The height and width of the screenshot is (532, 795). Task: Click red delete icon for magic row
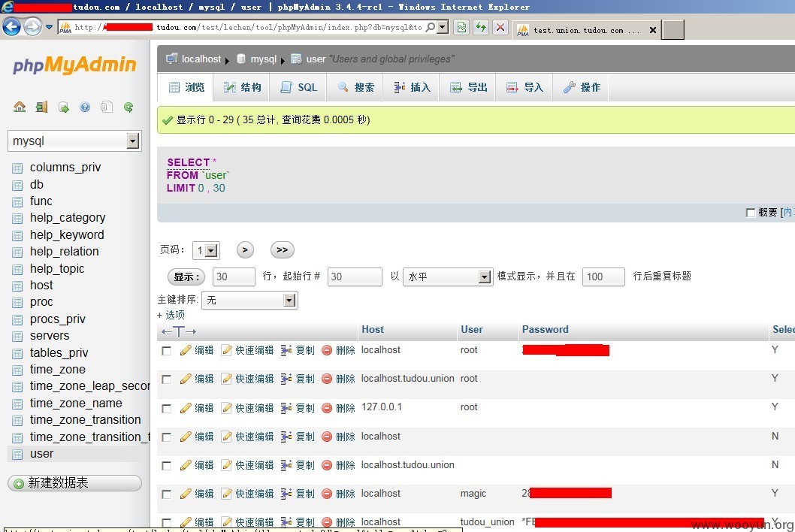327,494
